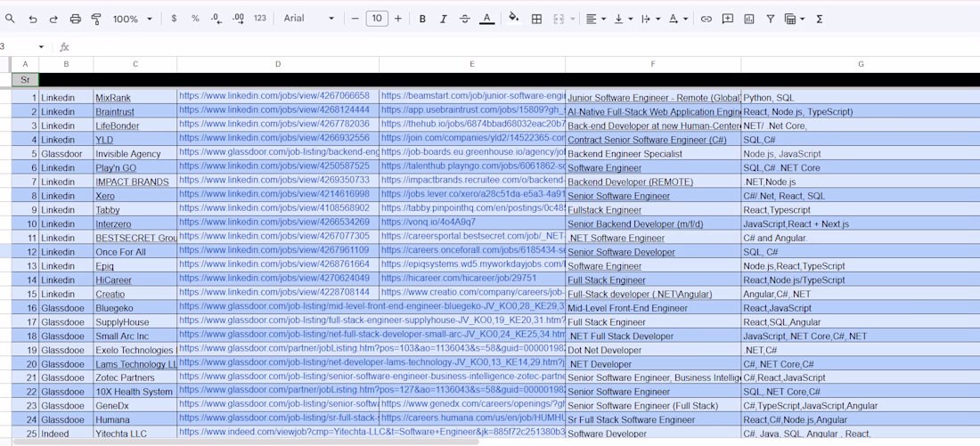The width and height of the screenshot is (980, 446).
Task: Open the vonq.io/4o4A9q7 link
Action: pos(429,222)
